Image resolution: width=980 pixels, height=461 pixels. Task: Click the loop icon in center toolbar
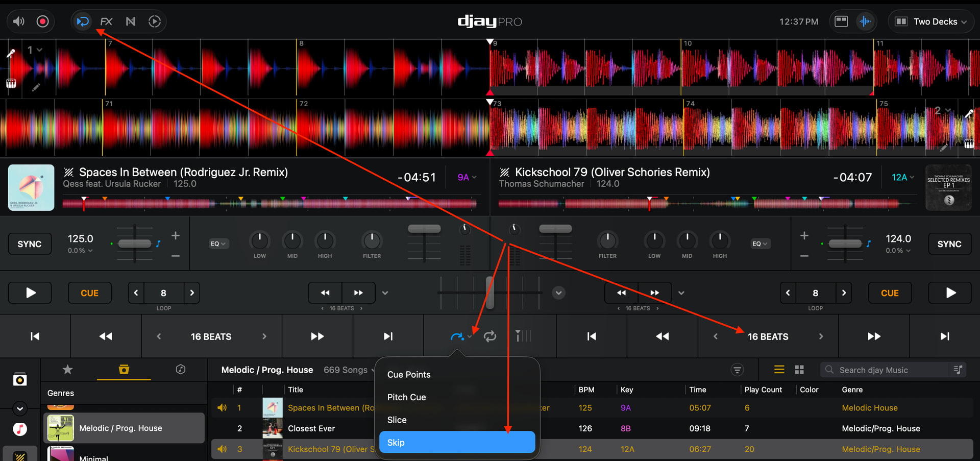489,336
